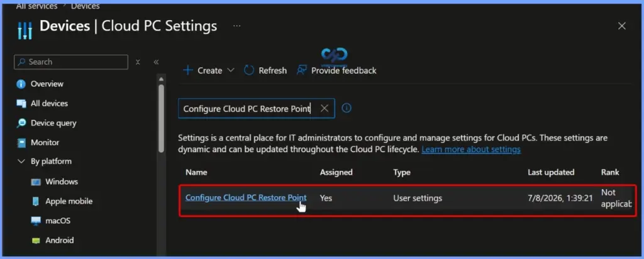Image resolution: width=644 pixels, height=259 pixels.
Task: Select Windows platform in sidebar
Action: (x=61, y=182)
